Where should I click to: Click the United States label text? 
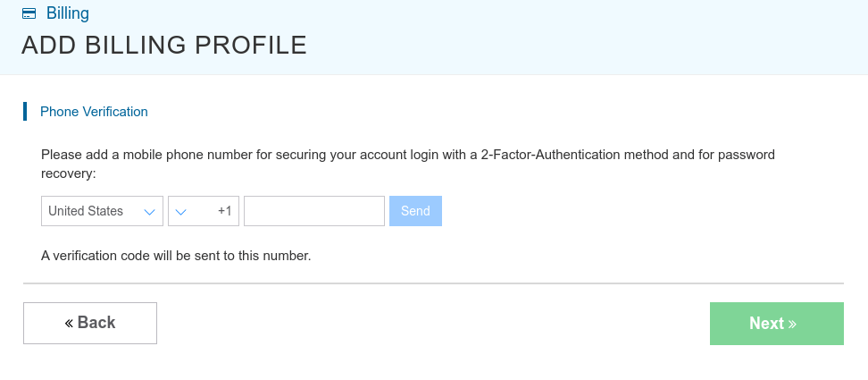(x=86, y=211)
